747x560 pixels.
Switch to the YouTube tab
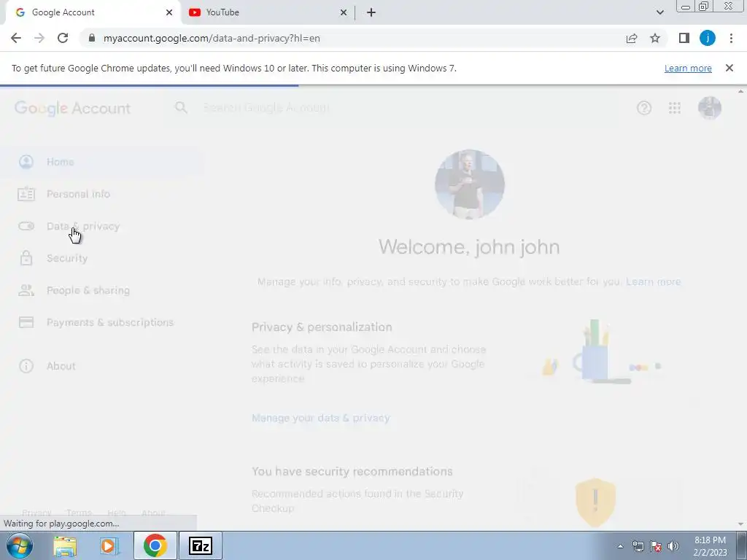pos(267,12)
